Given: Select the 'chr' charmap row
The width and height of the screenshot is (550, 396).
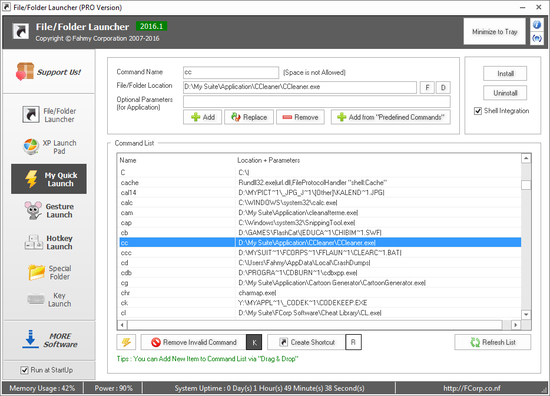Looking at the screenshot, I should click(x=320, y=293).
